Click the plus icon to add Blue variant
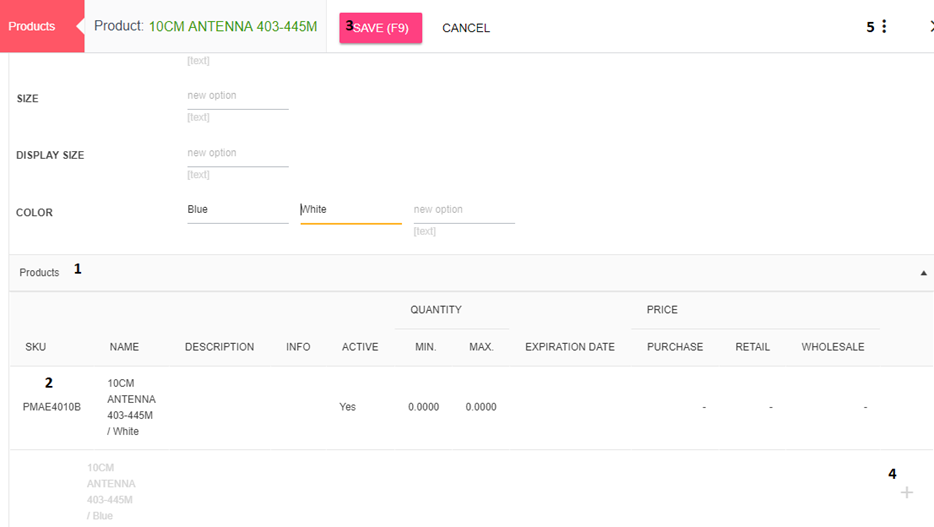934x527 pixels. [x=906, y=492]
